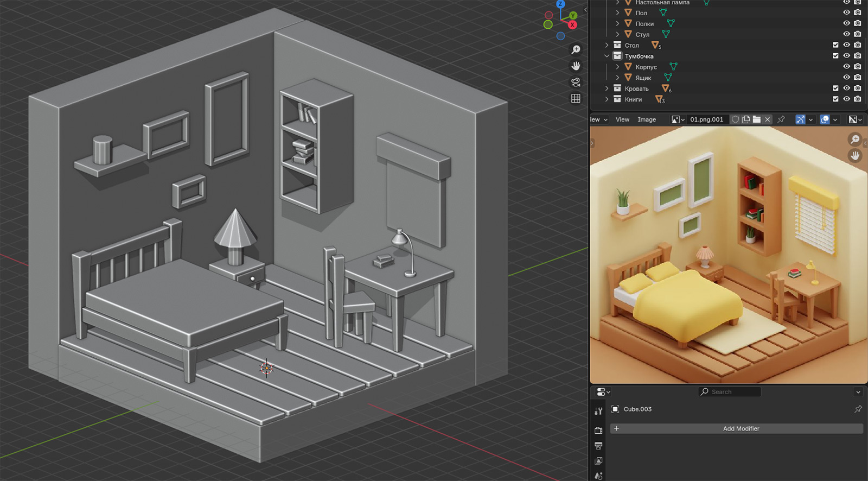Switch perspective/orthographic with the grid icon
The width and height of the screenshot is (868, 481).
[x=576, y=98]
